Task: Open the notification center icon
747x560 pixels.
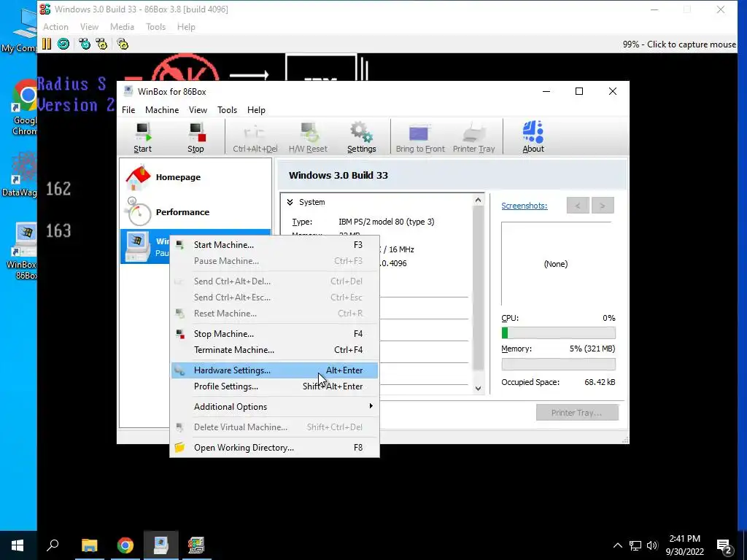Action: 724,545
